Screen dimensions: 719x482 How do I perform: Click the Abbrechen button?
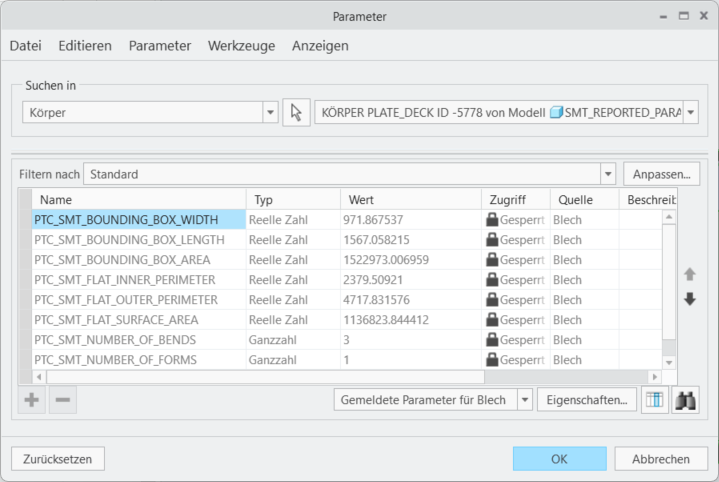pyautogui.click(x=661, y=459)
